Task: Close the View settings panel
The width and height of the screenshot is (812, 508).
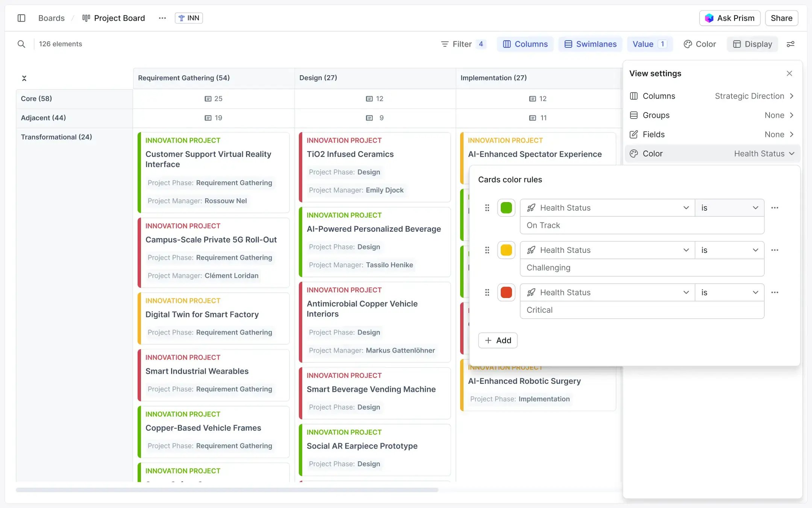Action: point(789,73)
